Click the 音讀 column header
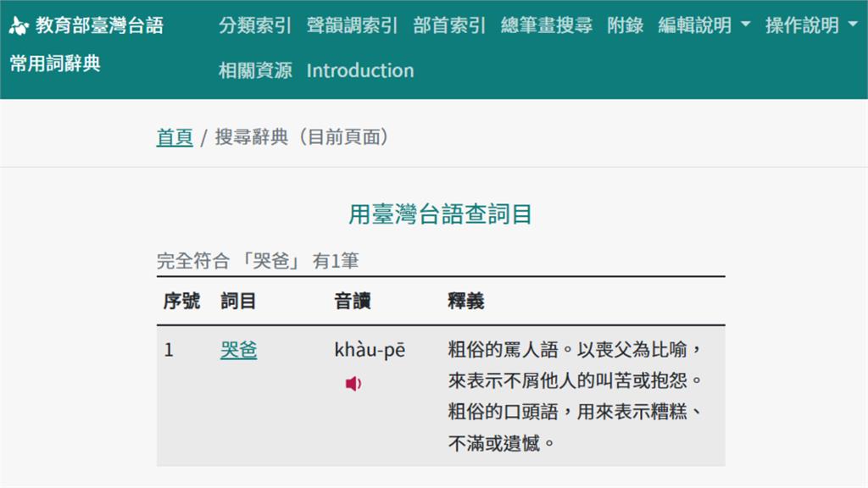The image size is (868, 488). (353, 301)
